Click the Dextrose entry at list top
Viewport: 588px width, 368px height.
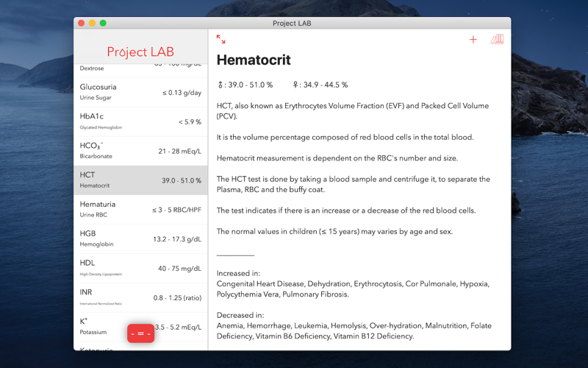tap(140, 68)
